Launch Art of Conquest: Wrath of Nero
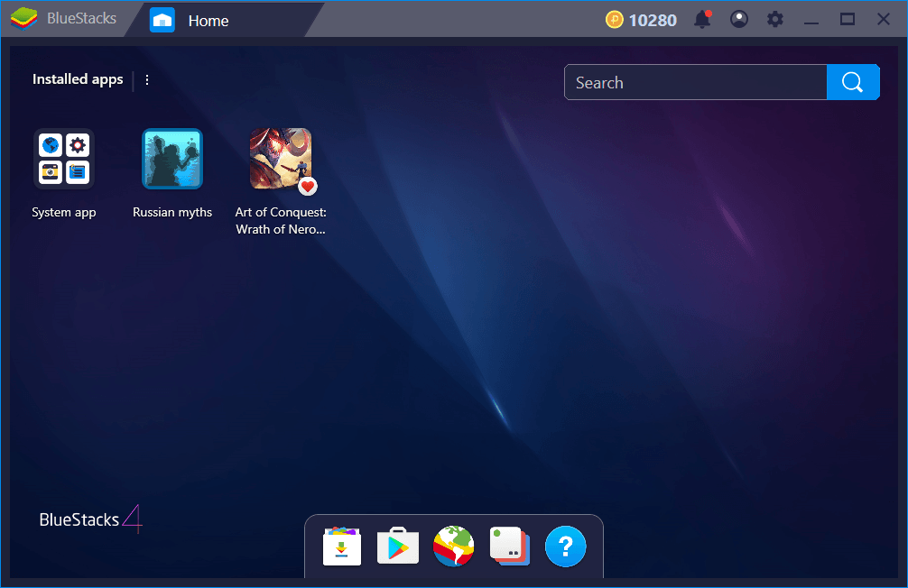This screenshot has width=908, height=588. 281,159
